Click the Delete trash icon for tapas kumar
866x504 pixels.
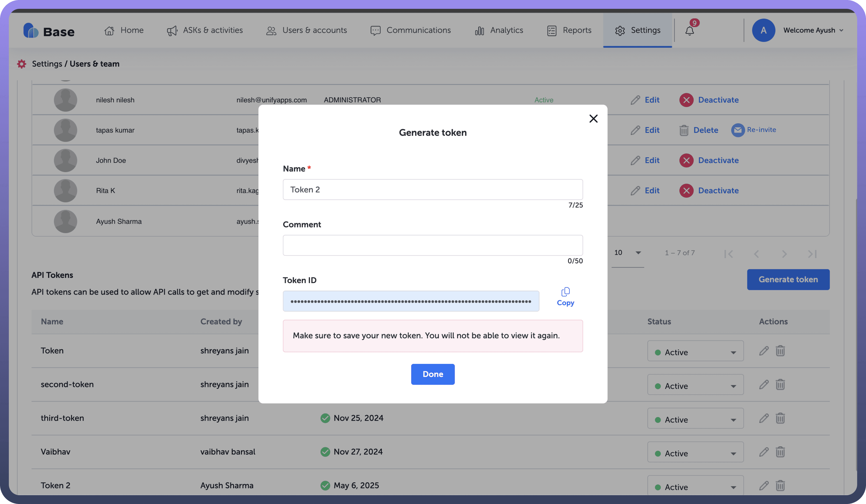point(684,130)
